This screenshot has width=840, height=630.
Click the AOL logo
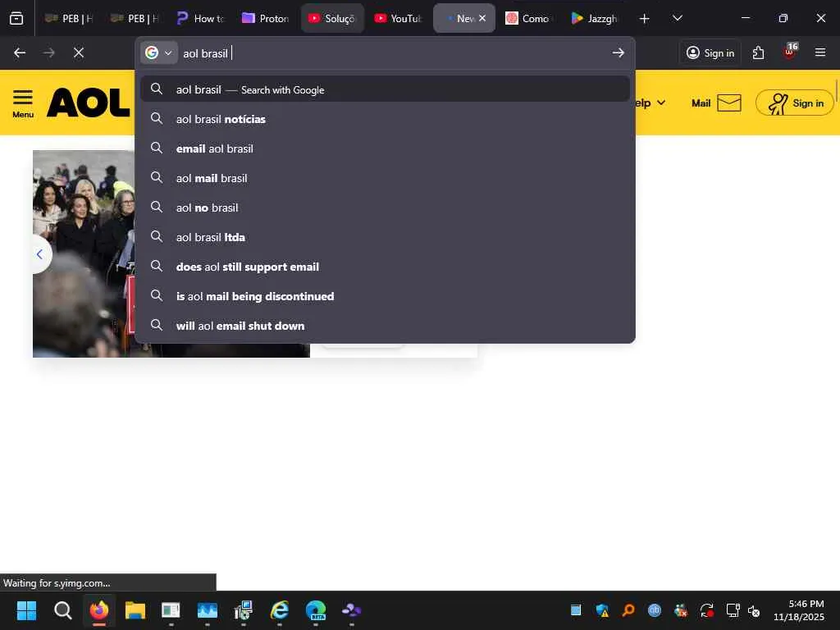pos(89,103)
